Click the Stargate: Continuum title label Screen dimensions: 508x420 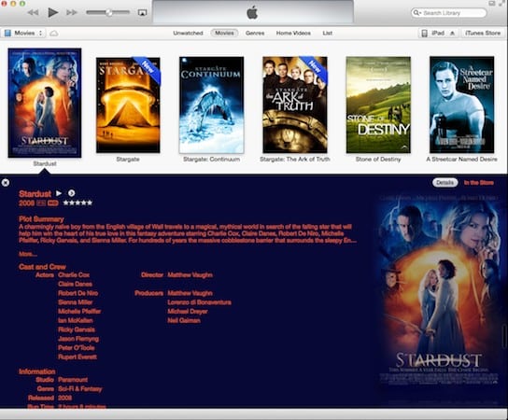212,160
